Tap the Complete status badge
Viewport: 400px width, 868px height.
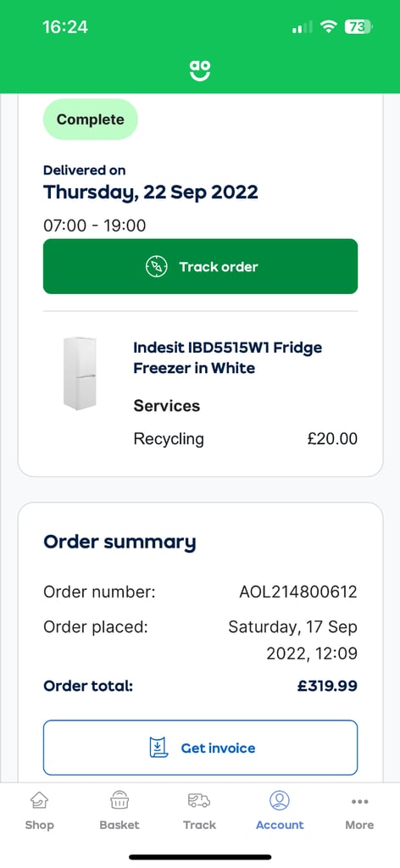pyautogui.click(x=90, y=120)
